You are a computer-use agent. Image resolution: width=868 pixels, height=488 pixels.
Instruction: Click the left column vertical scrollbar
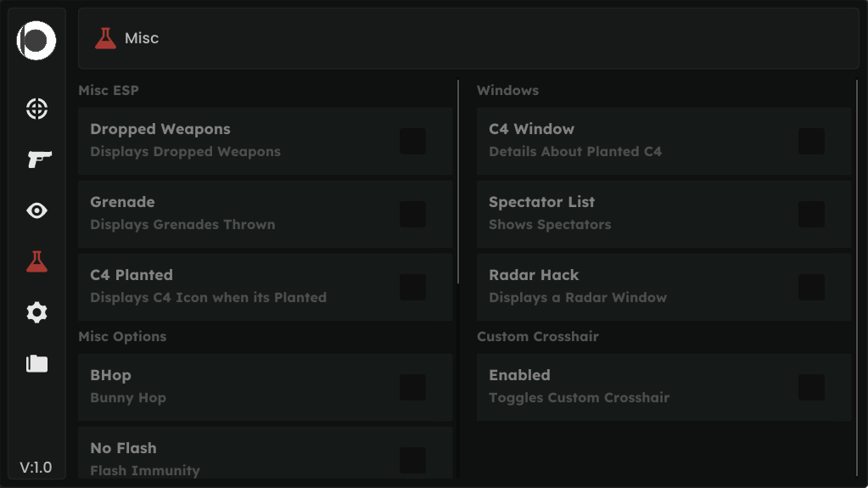[x=458, y=182]
